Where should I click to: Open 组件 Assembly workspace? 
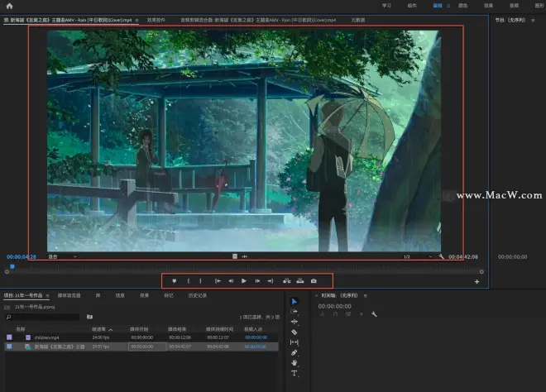point(412,6)
